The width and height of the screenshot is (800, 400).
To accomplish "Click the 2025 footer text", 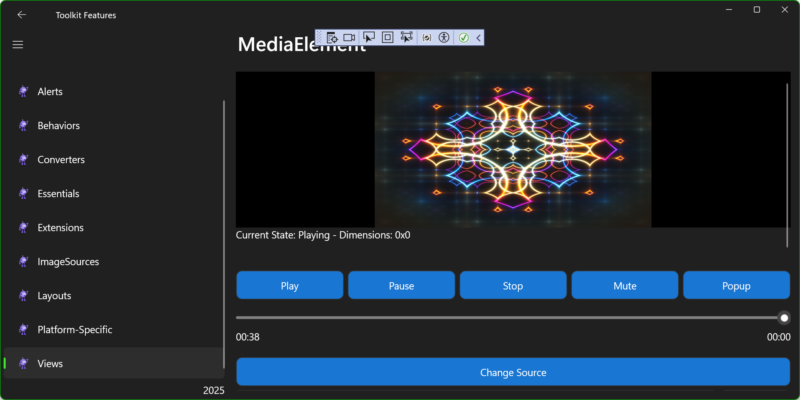I will [214, 391].
